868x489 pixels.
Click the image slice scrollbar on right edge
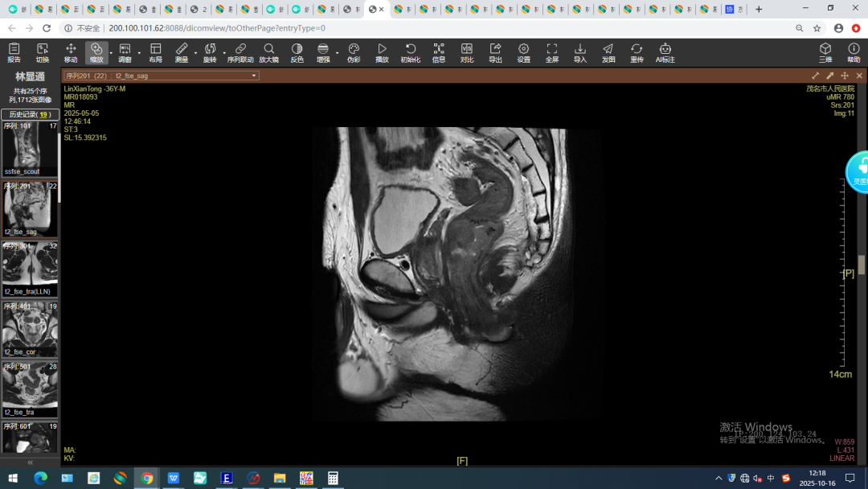[x=862, y=265]
